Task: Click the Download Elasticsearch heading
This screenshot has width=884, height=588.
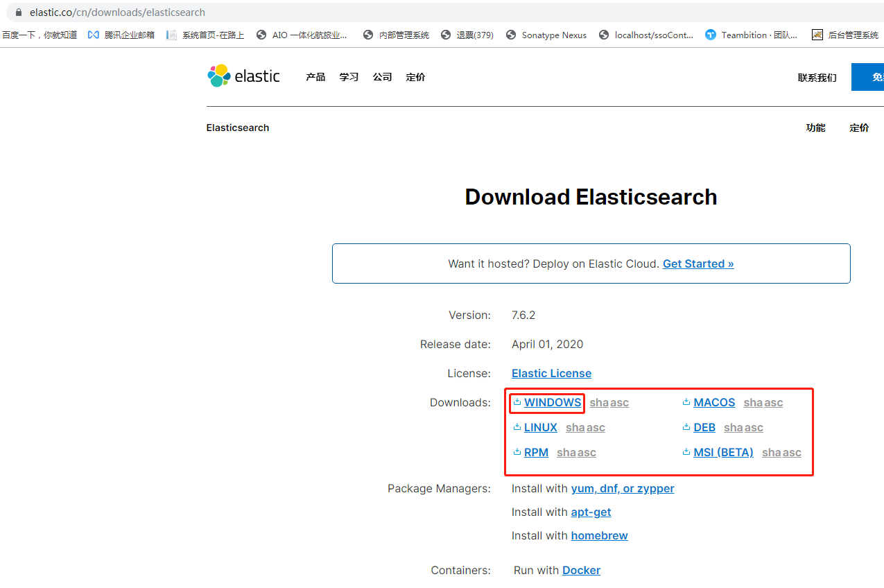Action: pos(591,197)
